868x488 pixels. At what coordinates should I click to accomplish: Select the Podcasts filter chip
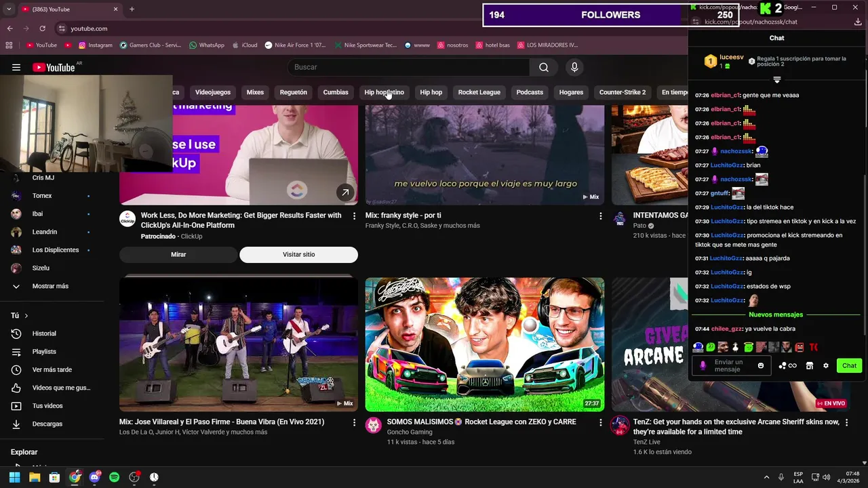click(530, 92)
